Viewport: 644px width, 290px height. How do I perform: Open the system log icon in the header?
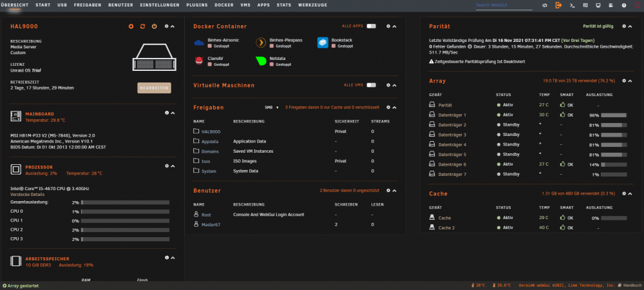[x=611, y=5]
